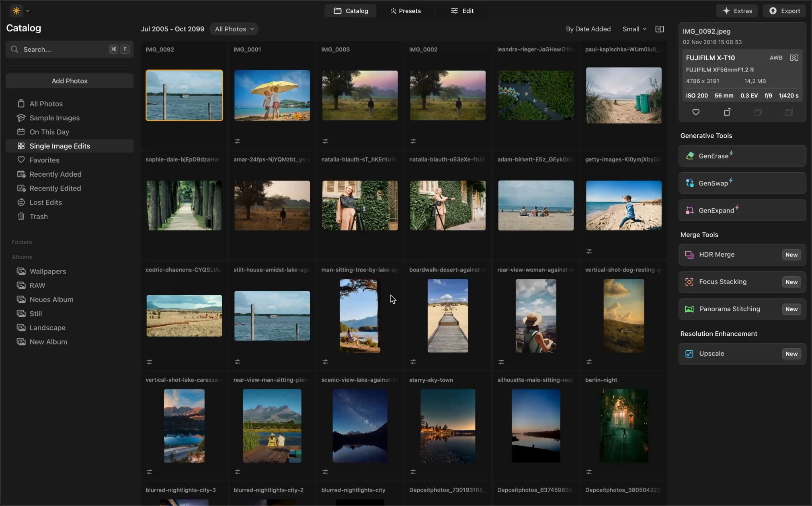Select Single Image Edits in sidebar

tap(70, 146)
